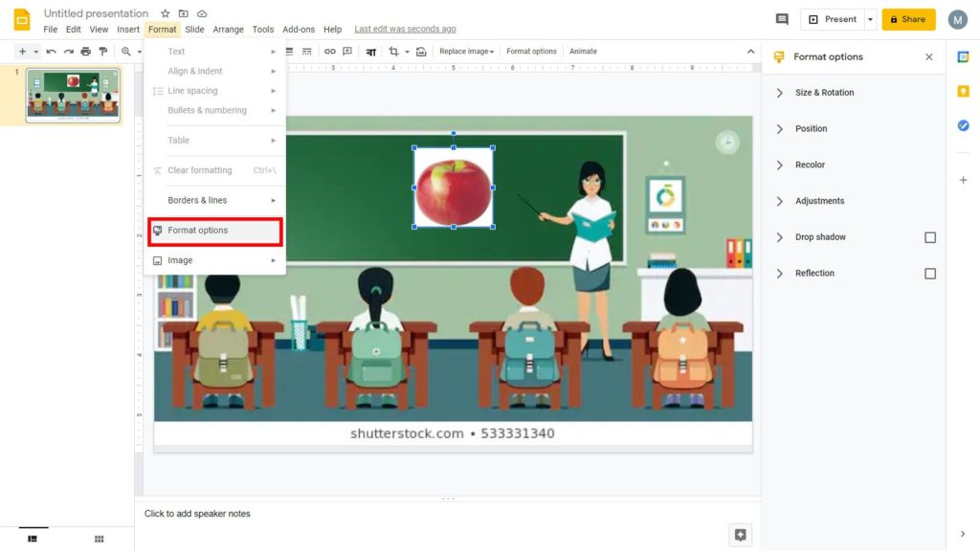
Task: Click the Last edit was seconds ago link
Action: pyautogui.click(x=405, y=30)
